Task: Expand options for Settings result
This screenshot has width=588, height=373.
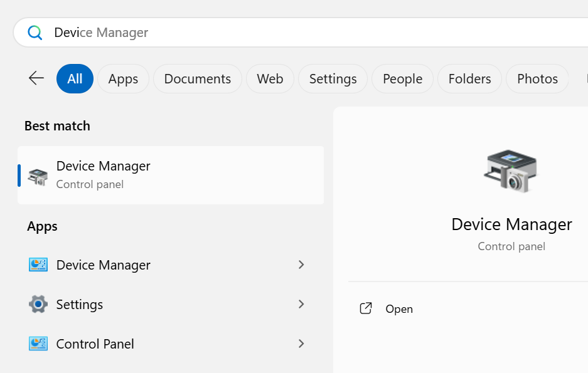Action: click(301, 304)
